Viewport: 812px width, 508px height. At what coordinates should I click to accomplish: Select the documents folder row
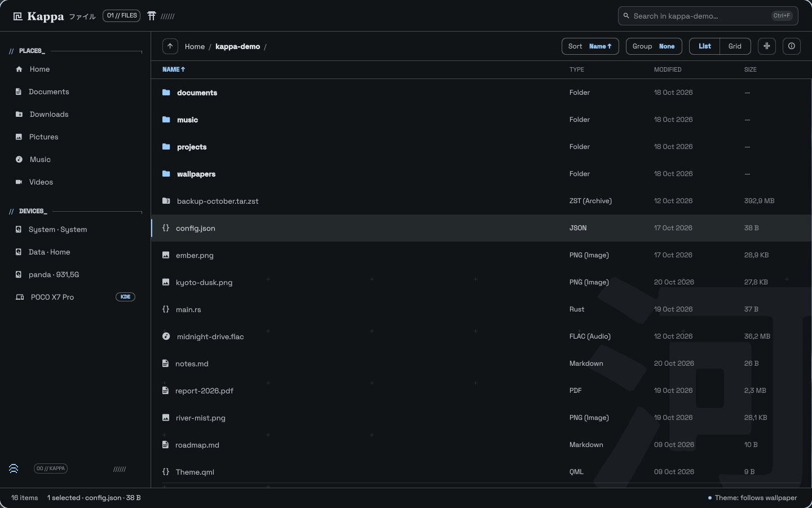(x=482, y=93)
